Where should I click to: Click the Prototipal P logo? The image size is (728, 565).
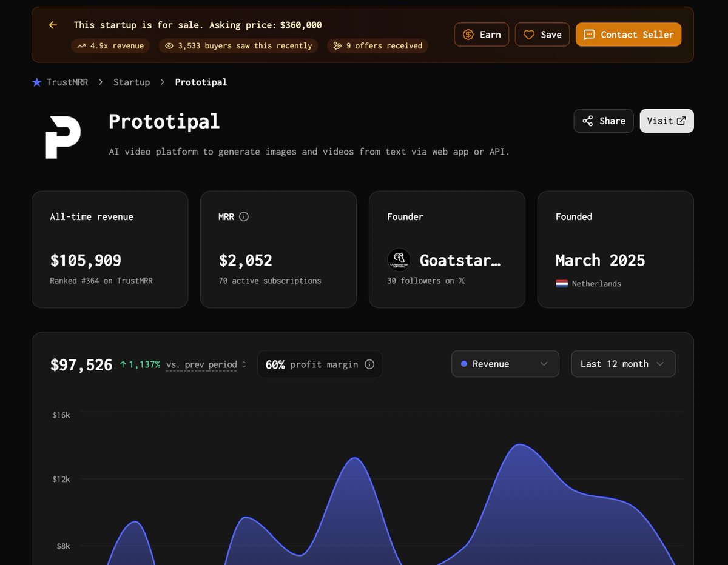click(x=63, y=137)
